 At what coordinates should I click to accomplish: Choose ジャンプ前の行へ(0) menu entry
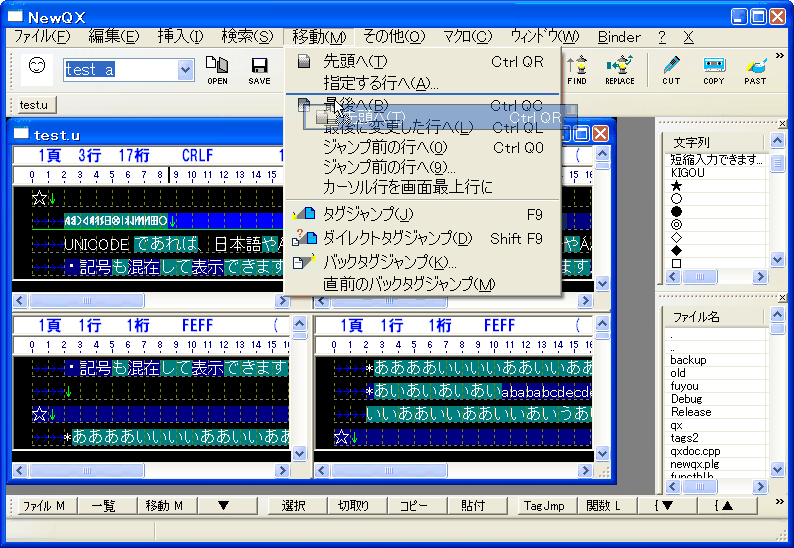click(x=423, y=147)
